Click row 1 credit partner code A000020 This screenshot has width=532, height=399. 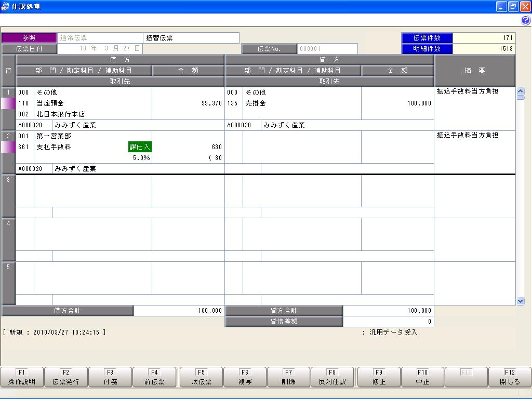click(x=239, y=125)
